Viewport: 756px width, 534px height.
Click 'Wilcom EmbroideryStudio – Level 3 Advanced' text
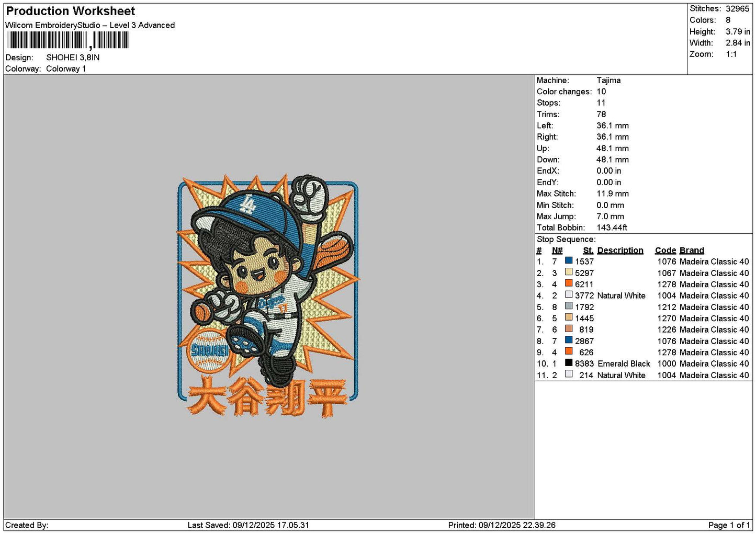click(90, 25)
